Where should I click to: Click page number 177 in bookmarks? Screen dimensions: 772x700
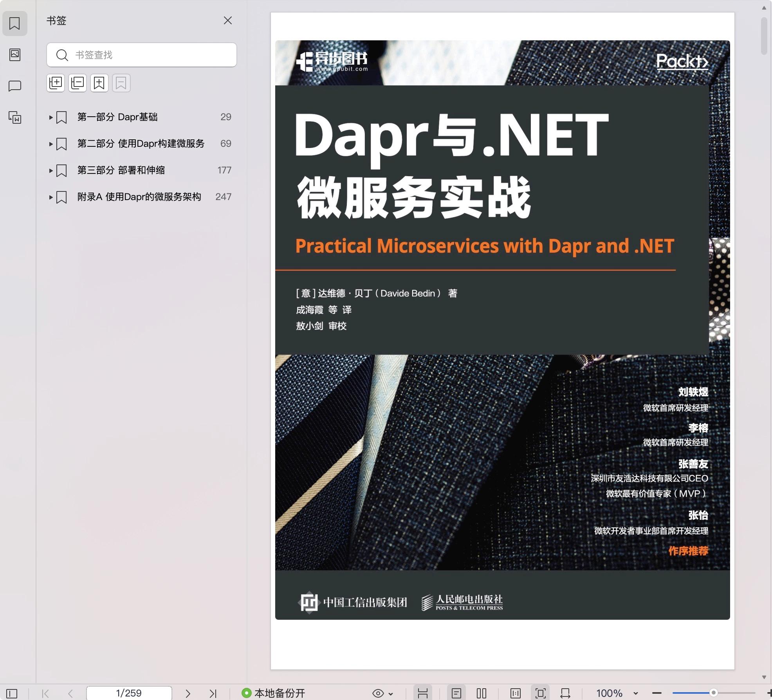click(224, 170)
